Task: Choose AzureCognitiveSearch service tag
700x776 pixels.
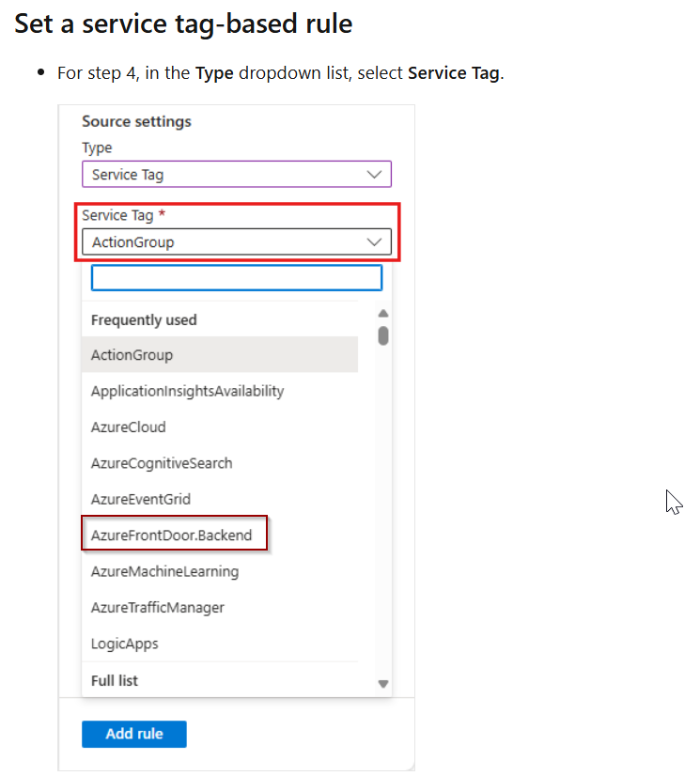Action: point(220,463)
